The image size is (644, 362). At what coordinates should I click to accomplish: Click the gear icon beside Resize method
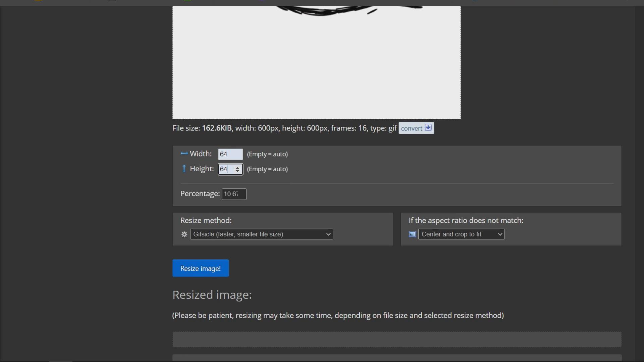tap(184, 234)
